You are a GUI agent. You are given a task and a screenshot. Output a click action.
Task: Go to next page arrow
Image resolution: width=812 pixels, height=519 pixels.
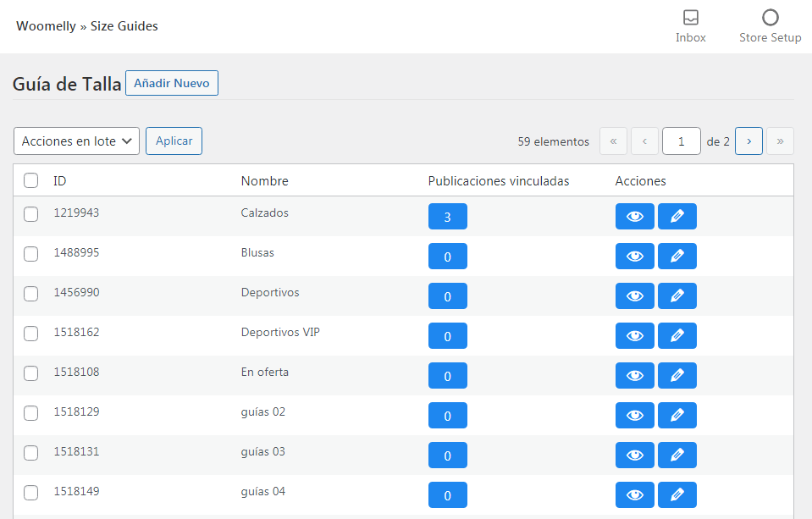[748, 141]
